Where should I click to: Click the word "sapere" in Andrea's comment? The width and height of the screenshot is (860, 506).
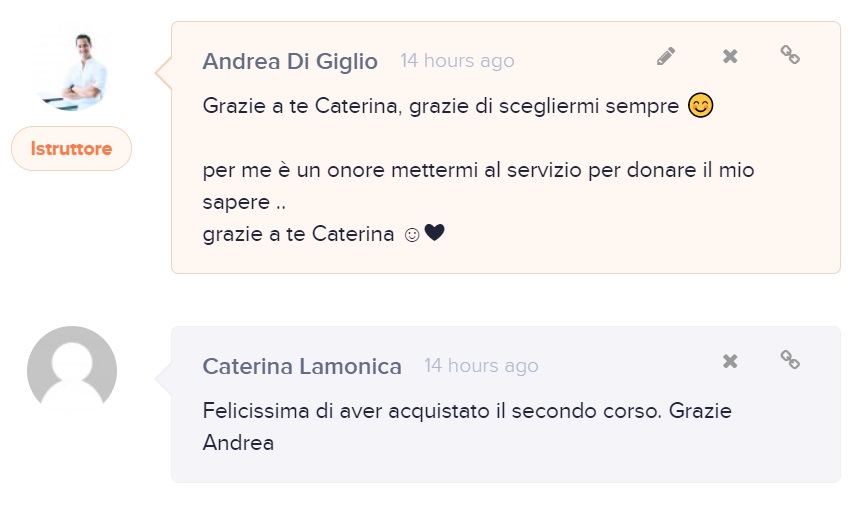point(236,203)
